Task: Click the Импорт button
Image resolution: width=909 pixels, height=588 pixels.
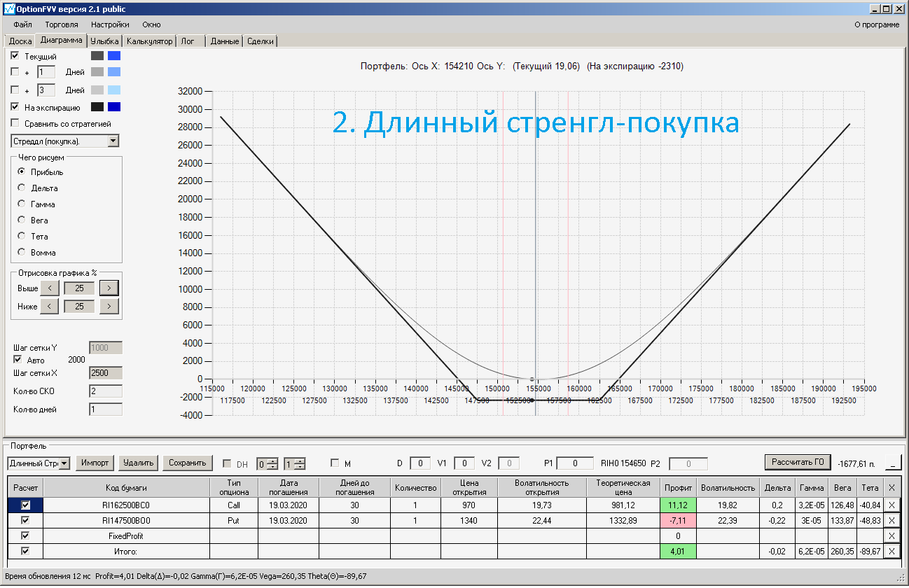Action: 95,463
